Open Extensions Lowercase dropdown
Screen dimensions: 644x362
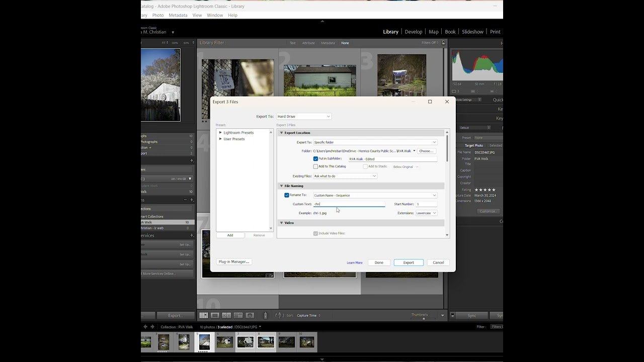(426, 213)
